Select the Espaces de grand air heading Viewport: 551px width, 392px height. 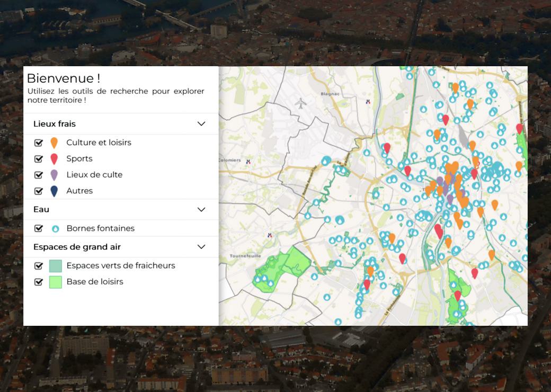(77, 247)
